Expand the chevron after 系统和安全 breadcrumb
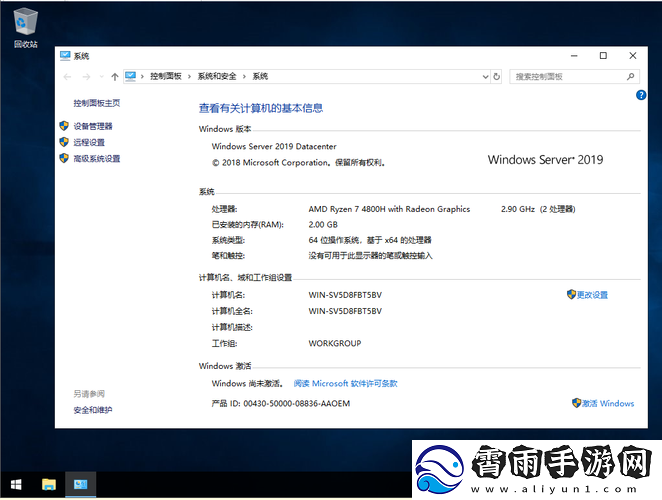This screenshot has height=500, width=662. (x=244, y=76)
